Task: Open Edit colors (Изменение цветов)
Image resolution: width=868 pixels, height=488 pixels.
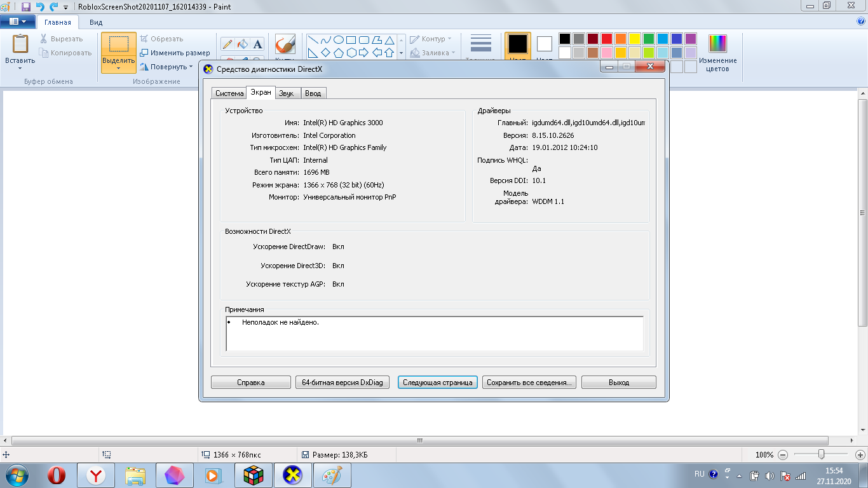Action: click(x=717, y=52)
